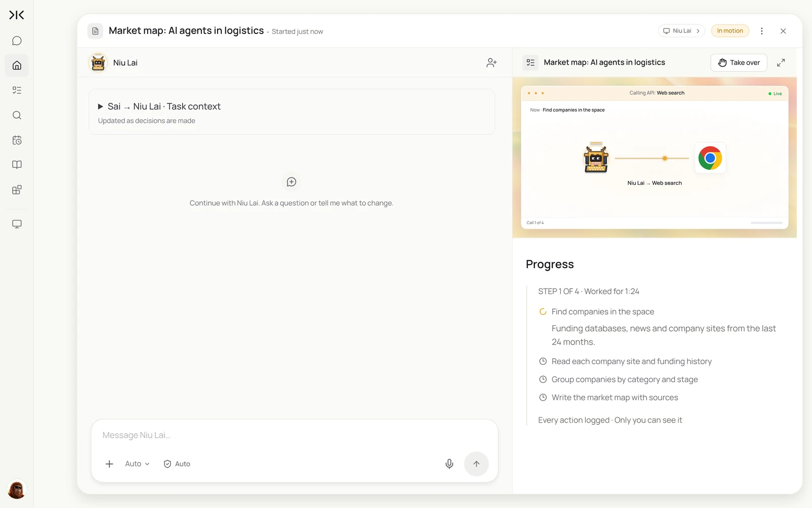Screen dimensions: 812x508
Task: Select the 'Find companies in the space' step
Action: pyautogui.click(x=602, y=312)
